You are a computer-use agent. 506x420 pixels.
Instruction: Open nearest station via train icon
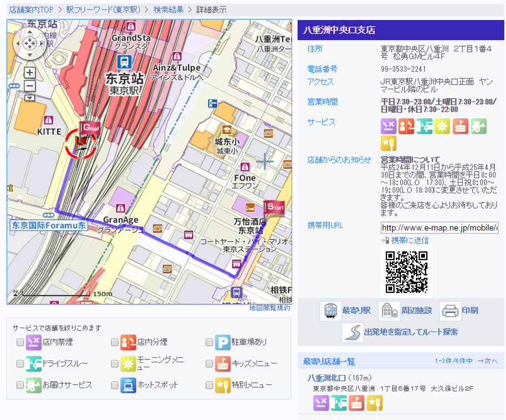pyautogui.click(x=330, y=311)
